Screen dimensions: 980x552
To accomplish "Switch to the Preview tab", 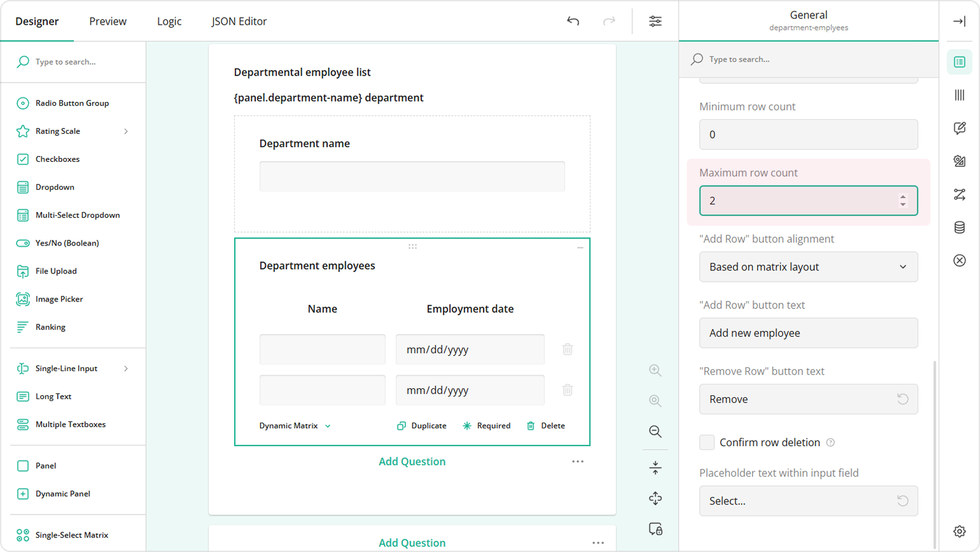I will (107, 22).
